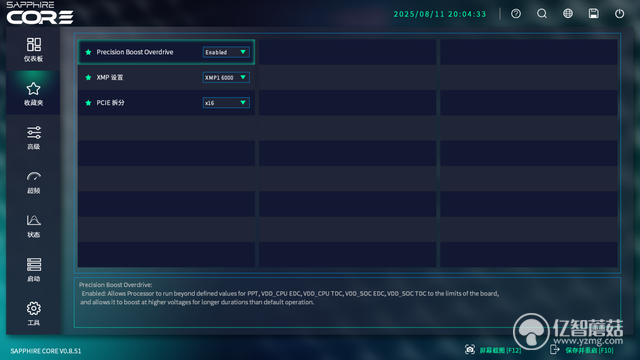The image size is (640, 360).
Task: Click the save and restart 保存并重启 [F10] button
Action: tap(582, 350)
